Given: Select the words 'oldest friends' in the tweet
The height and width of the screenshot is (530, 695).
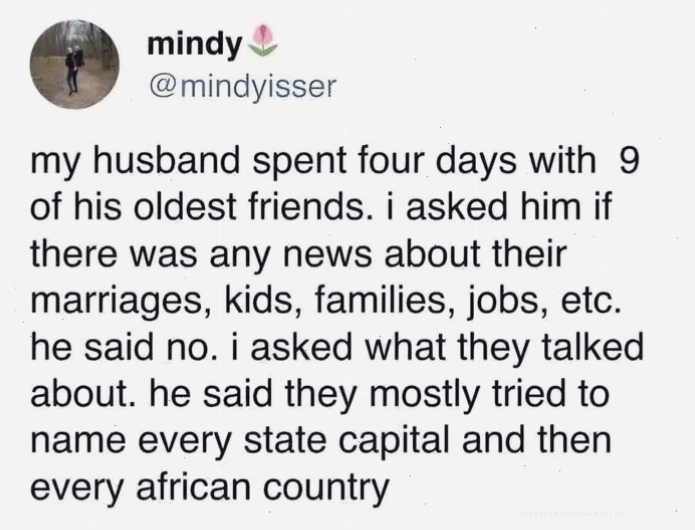Looking at the screenshot, I should click(249, 207).
